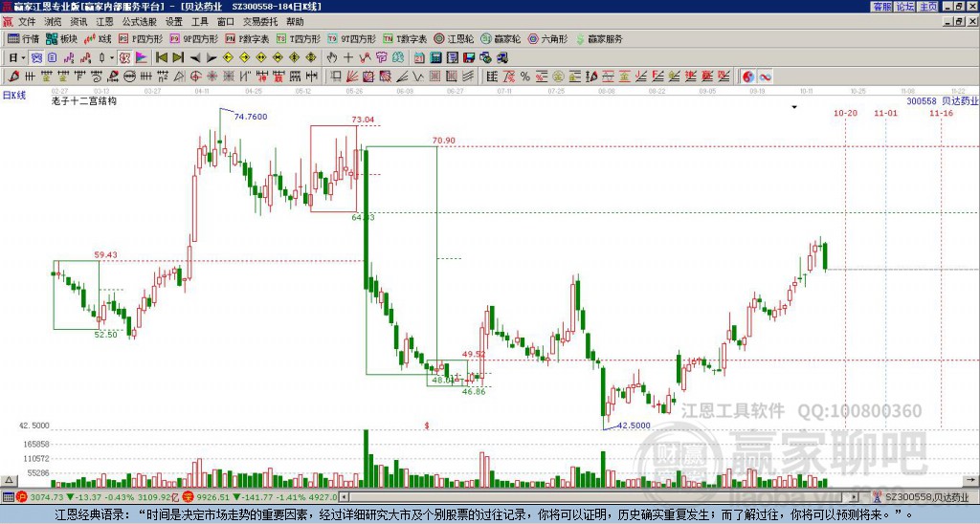
Task: Click the 主页 homepage button
Action: [927, 7]
